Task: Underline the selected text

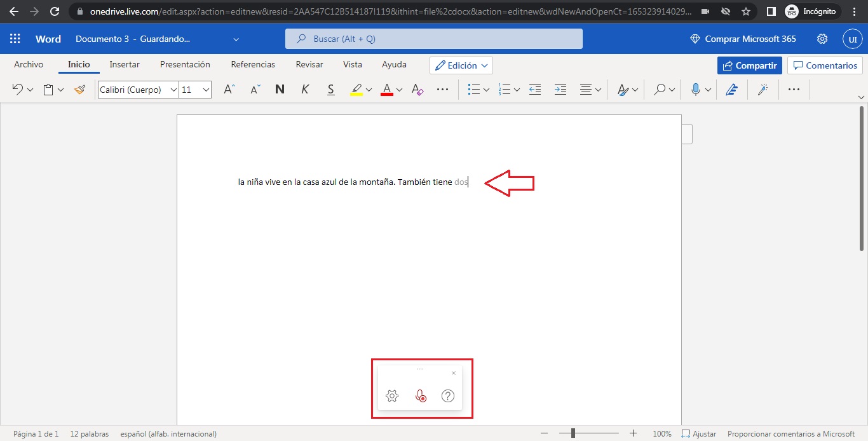Action: click(330, 89)
